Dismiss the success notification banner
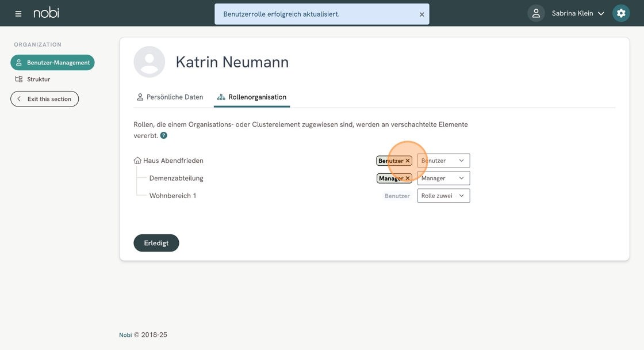 (421, 14)
